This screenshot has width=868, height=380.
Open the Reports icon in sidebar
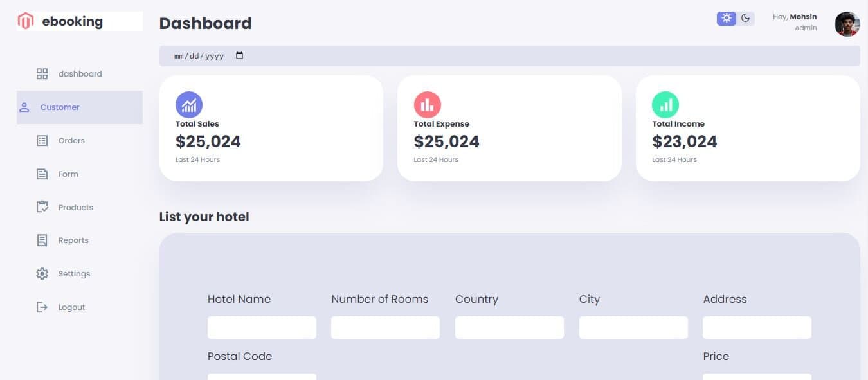(42, 240)
